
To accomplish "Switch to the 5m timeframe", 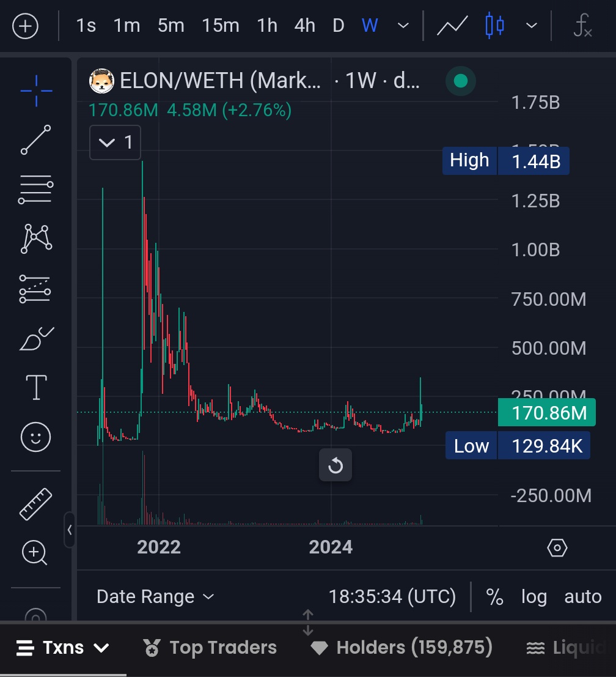I will tap(171, 26).
